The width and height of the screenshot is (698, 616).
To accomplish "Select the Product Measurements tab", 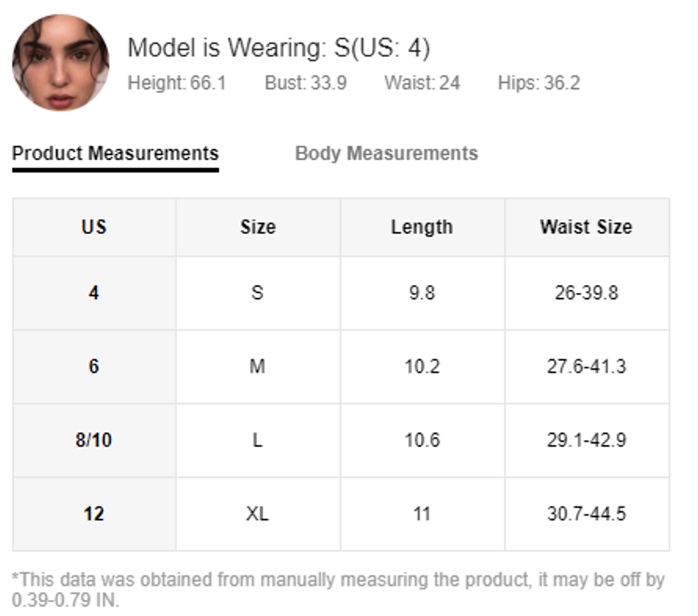I will tap(115, 153).
